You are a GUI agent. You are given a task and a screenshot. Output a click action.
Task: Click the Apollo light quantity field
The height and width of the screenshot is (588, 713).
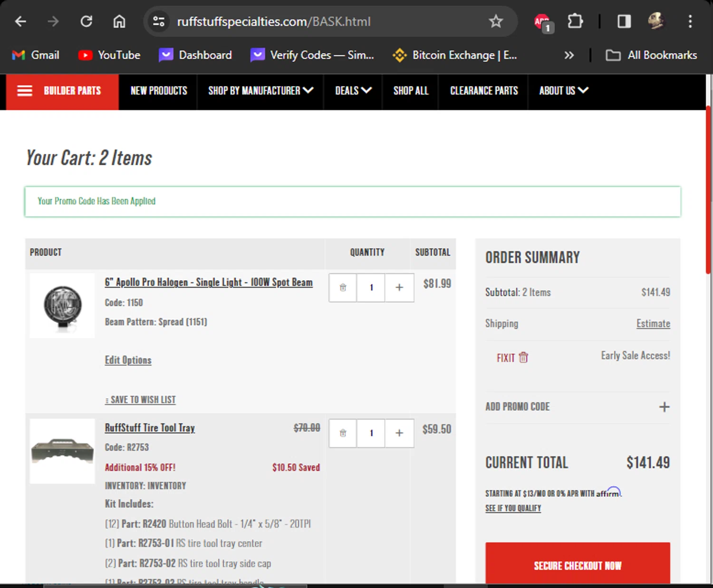[x=371, y=287]
